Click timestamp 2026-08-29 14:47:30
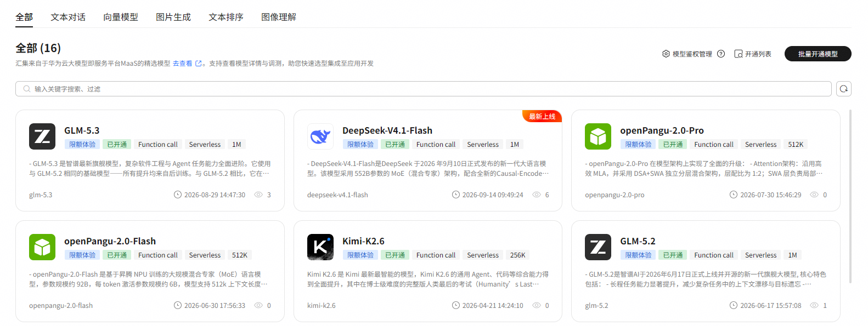The image size is (868, 326). (215, 195)
